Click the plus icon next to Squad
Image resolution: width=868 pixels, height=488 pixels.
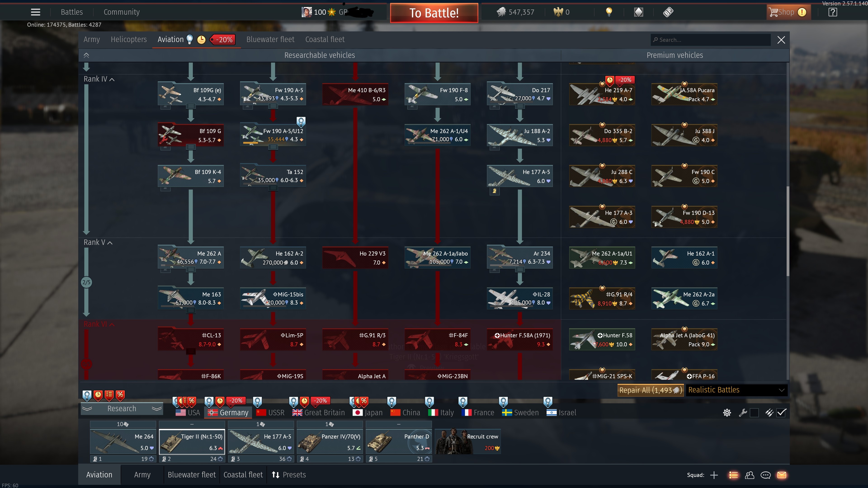click(x=714, y=475)
